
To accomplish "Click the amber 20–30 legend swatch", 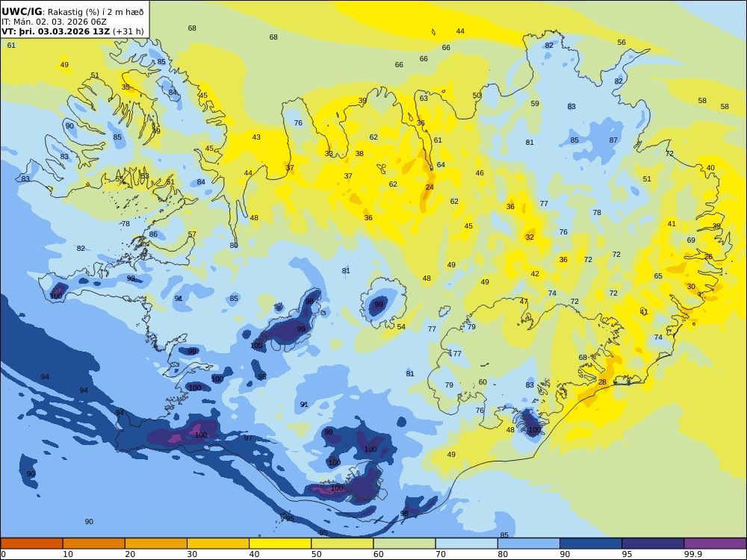I will [156, 544].
